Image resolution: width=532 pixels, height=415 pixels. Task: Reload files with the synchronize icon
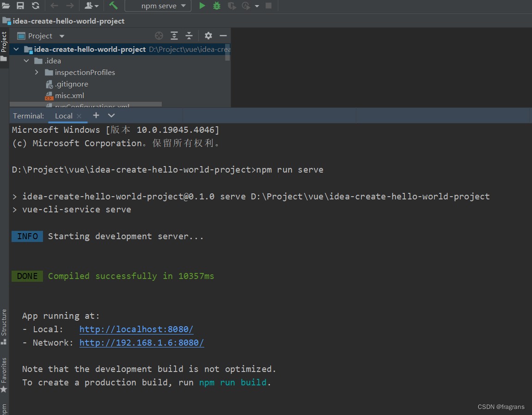click(x=36, y=6)
